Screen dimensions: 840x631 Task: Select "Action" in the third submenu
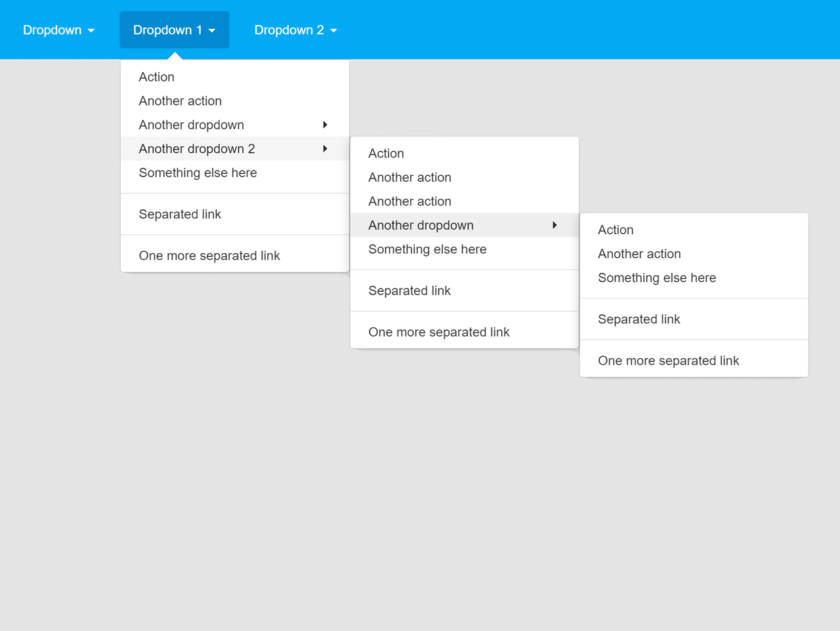point(616,230)
